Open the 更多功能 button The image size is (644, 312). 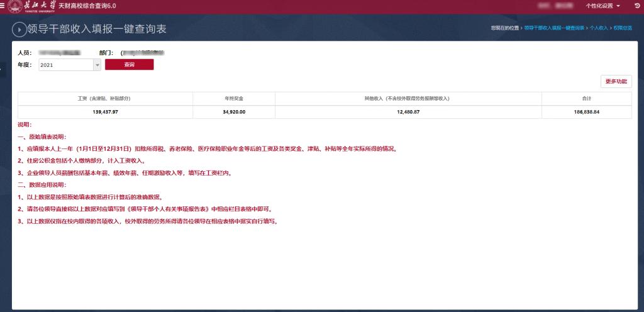point(616,81)
